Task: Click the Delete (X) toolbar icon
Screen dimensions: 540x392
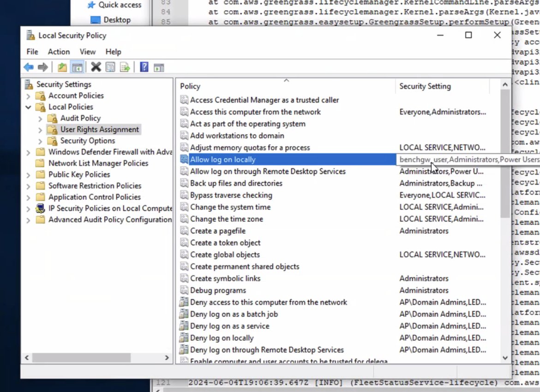Action: [x=96, y=66]
